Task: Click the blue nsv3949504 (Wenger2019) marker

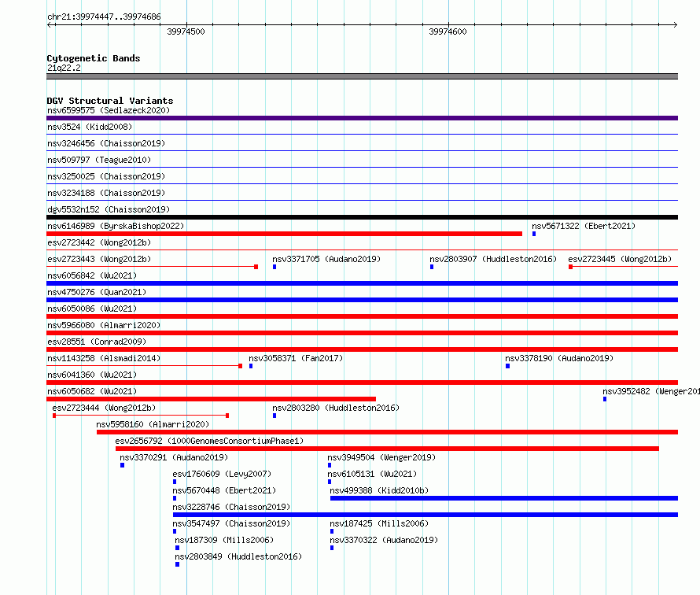Action: [x=330, y=465]
